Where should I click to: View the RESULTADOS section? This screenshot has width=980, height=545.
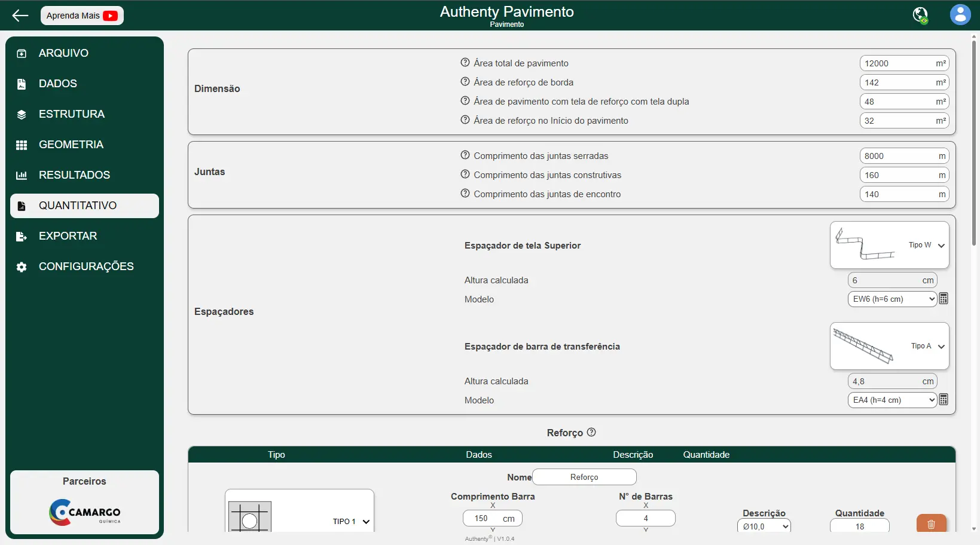coord(84,175)
